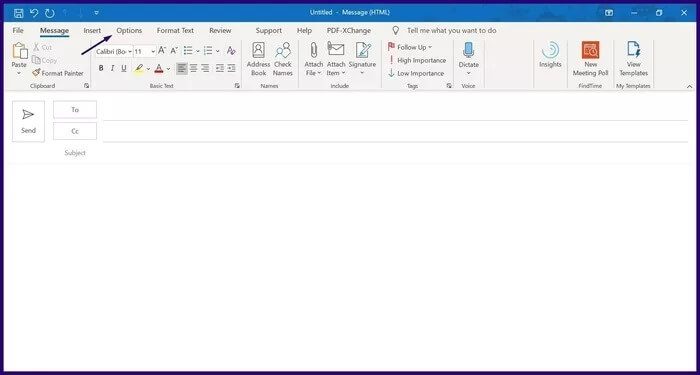This screenshot has height=375, width=700.
Task: Center the text
Action: (193, 68)
